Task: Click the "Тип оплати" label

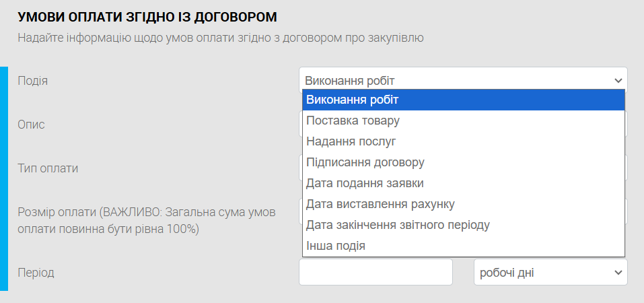Action: pos(48,168)
